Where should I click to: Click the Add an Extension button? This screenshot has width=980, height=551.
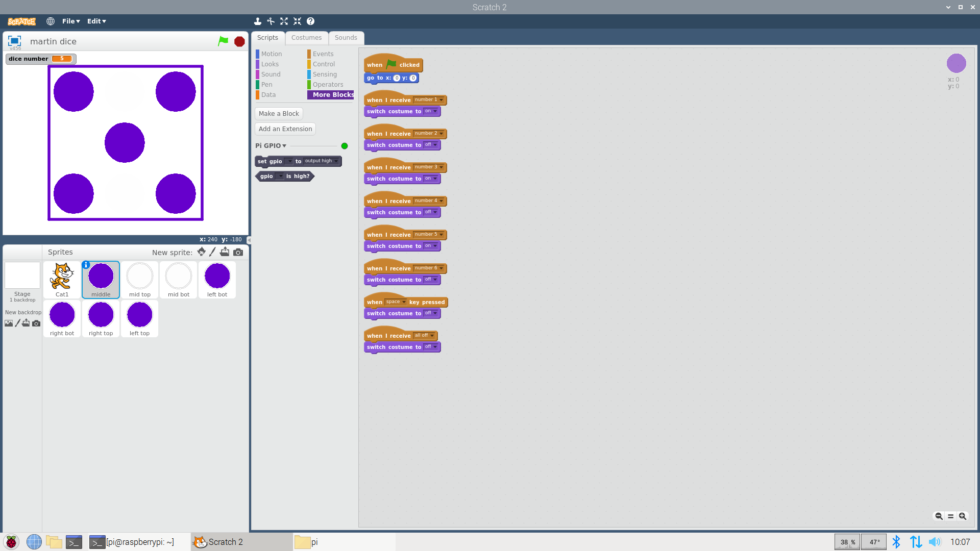coord(285,129)
